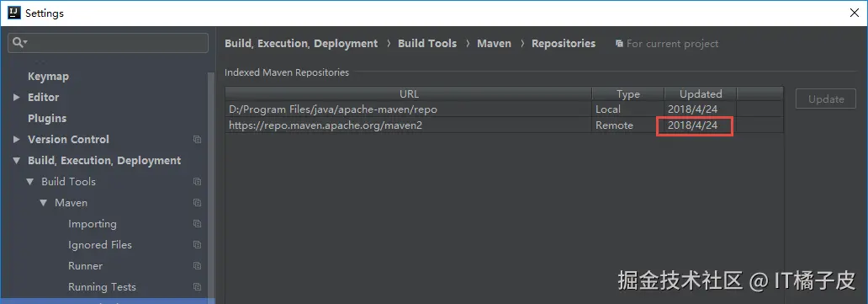
Task: Click project-level icon beside Maven
Action: (x=197, y=202)
